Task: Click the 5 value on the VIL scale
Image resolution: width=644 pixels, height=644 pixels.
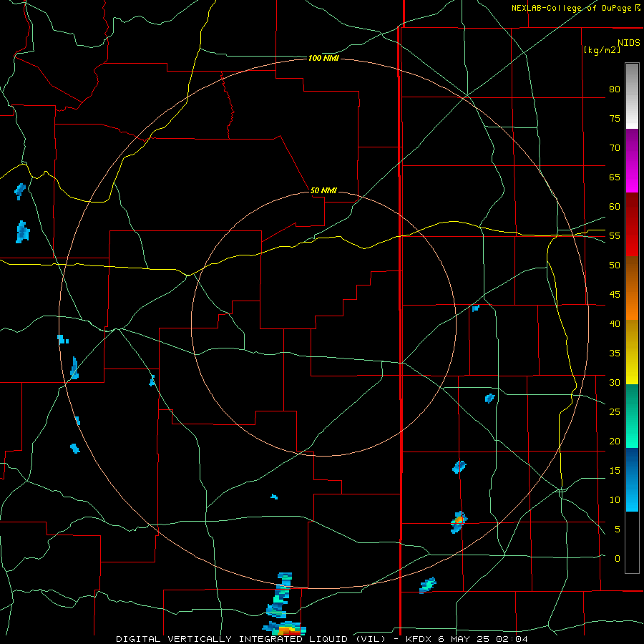Action: pyautogui.click(x=618, y=530)
